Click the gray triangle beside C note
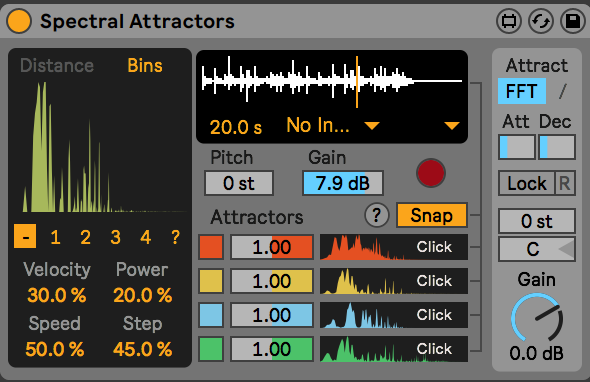This screenshot has height=382, width=590. 566,249
